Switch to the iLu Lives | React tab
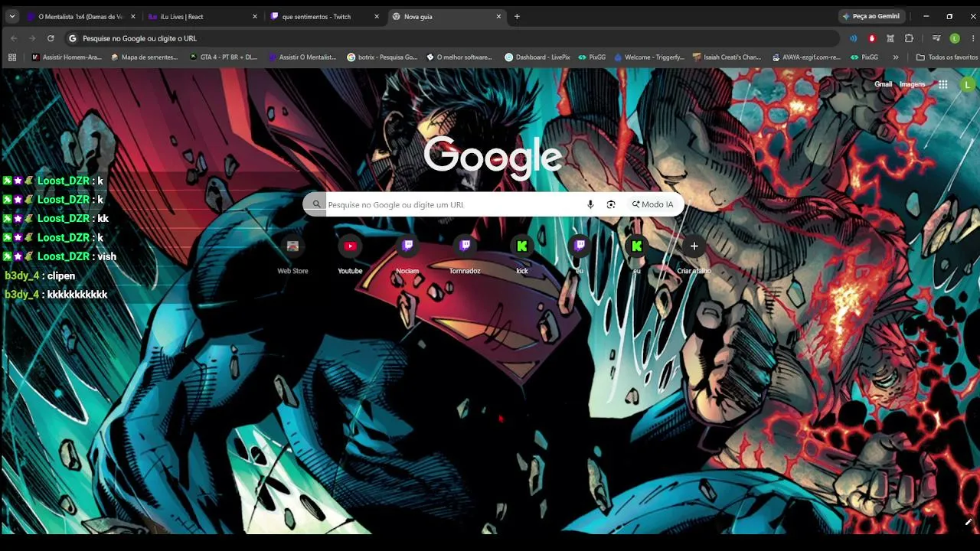This screenshot has height=551, width=980. tap(202, 16)
